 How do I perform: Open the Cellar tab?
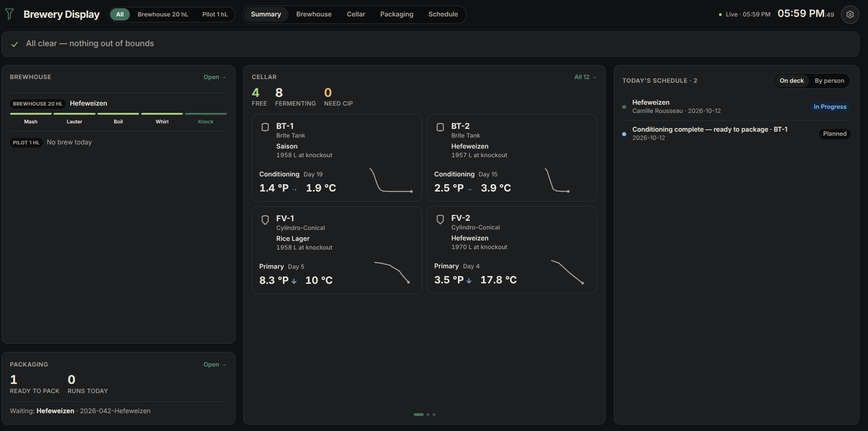point(356,14)
